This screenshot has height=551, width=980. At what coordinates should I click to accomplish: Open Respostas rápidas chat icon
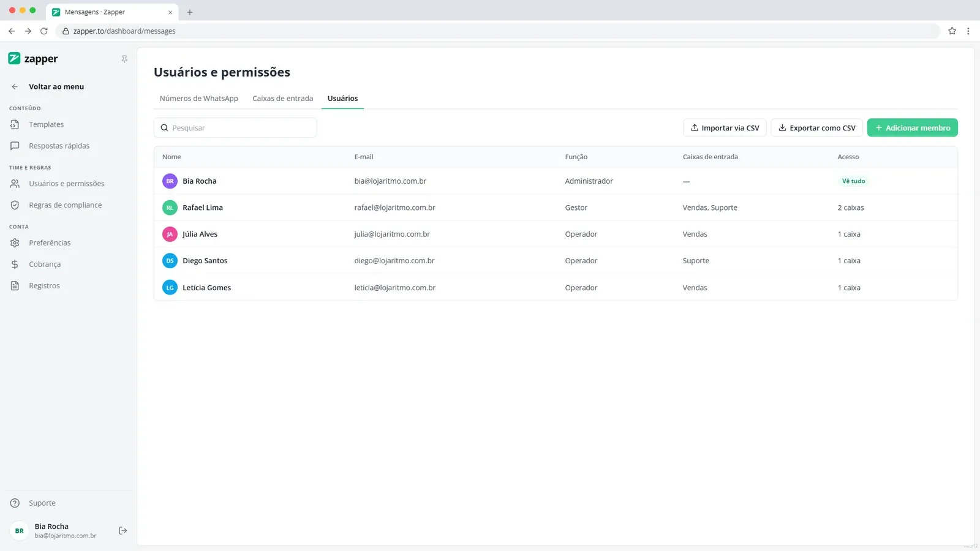click(x=15, y=146)
